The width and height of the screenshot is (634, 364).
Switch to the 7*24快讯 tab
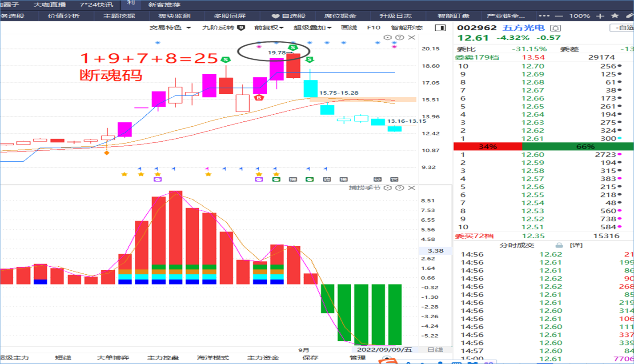pos(96,5)
